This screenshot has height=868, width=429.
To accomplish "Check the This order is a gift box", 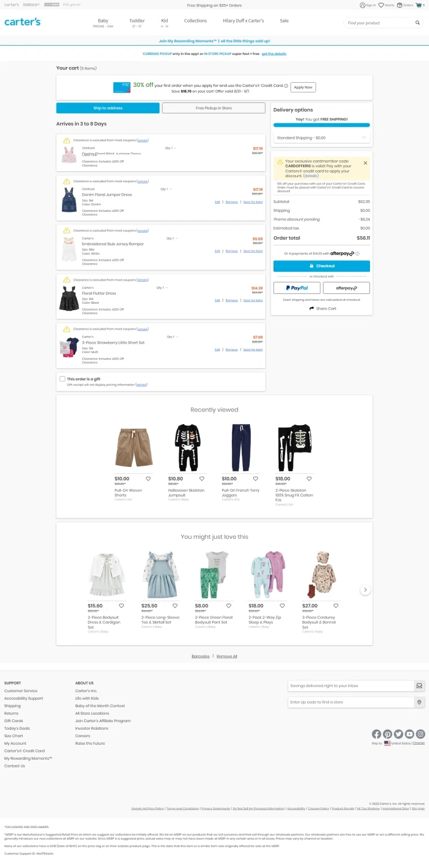I will [x=62, y=379].
